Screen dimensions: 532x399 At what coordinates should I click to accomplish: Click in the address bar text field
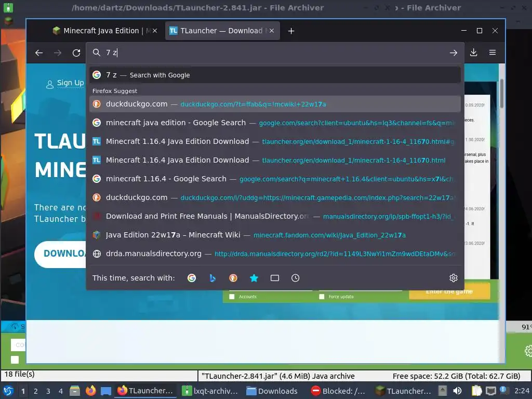275,52
